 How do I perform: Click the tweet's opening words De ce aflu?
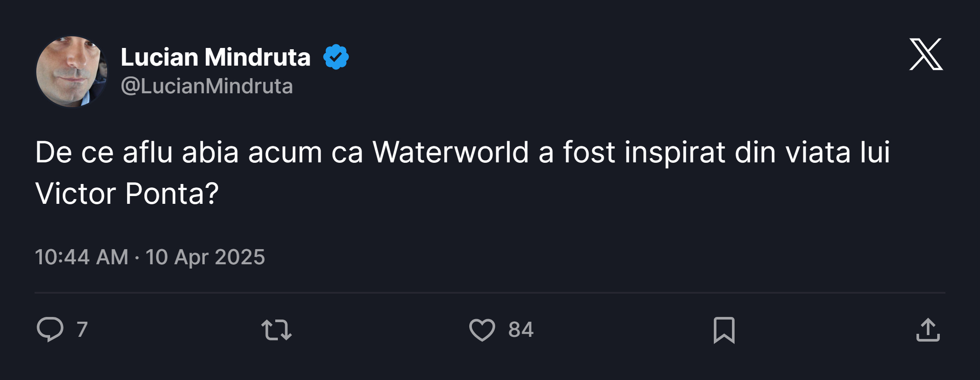pos(104,152)
